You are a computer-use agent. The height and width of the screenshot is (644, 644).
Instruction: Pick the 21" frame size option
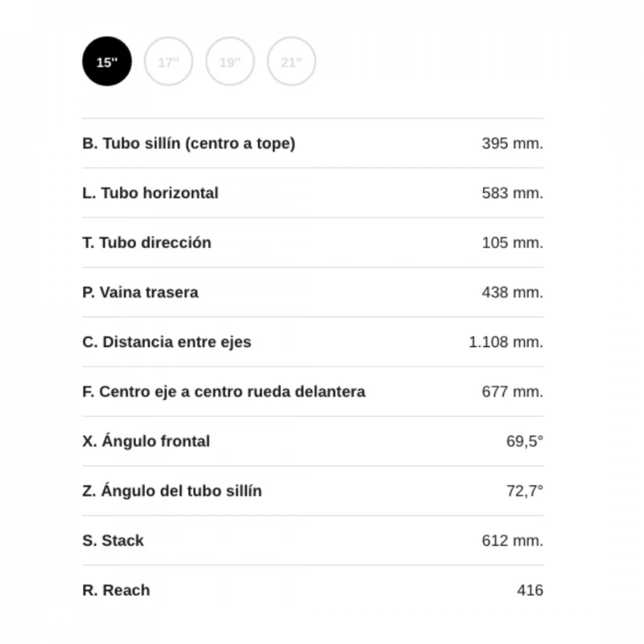tap(291, 61)
